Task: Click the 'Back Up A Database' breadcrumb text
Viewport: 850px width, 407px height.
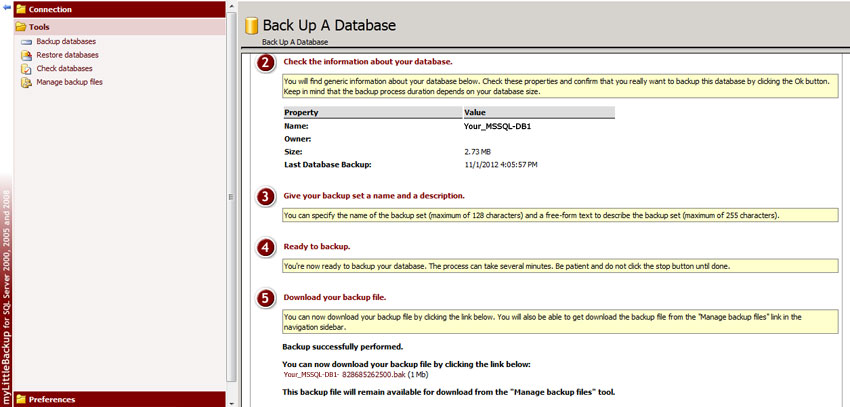Action: 295,42
